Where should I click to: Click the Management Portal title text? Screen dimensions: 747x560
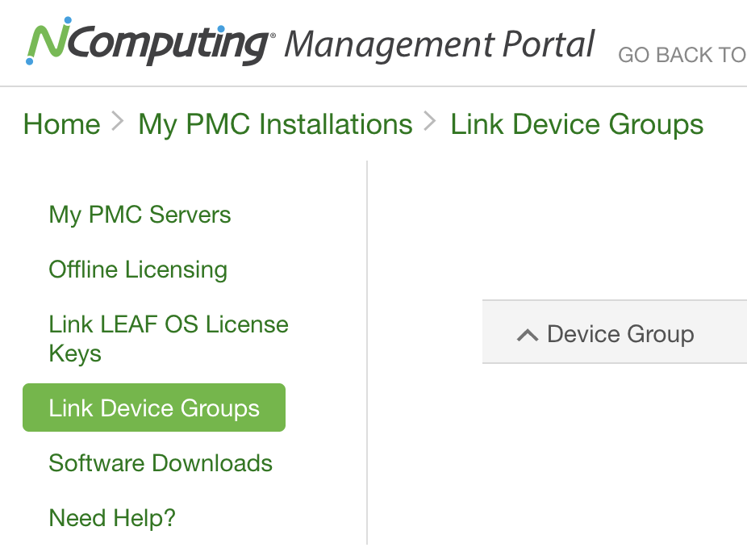(439, 45)
